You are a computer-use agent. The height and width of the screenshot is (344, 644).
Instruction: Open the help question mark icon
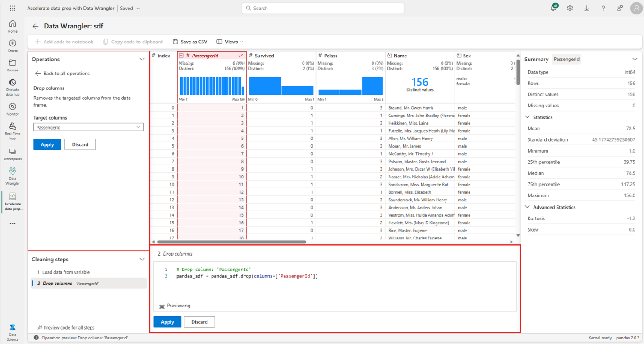[603, 8]
